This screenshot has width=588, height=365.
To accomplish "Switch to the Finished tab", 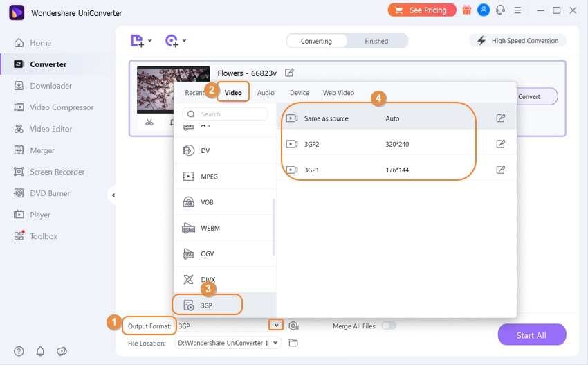I will coord(376,41).
